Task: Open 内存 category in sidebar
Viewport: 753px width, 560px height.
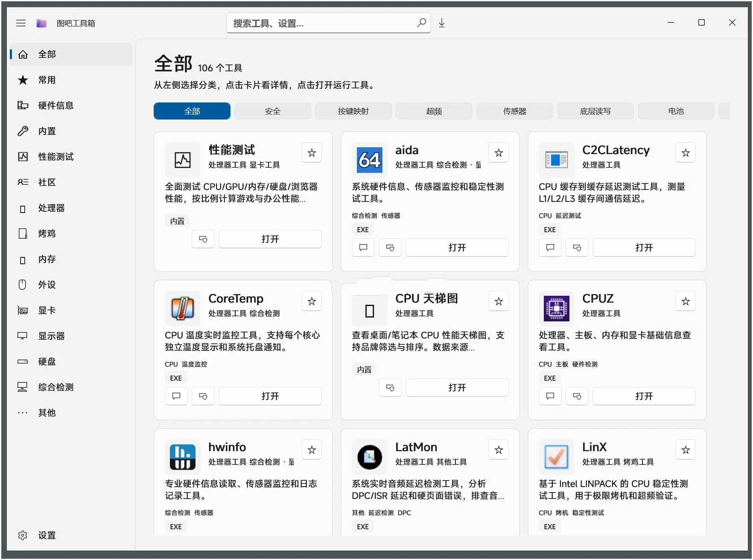Action: tap(71, 259)
